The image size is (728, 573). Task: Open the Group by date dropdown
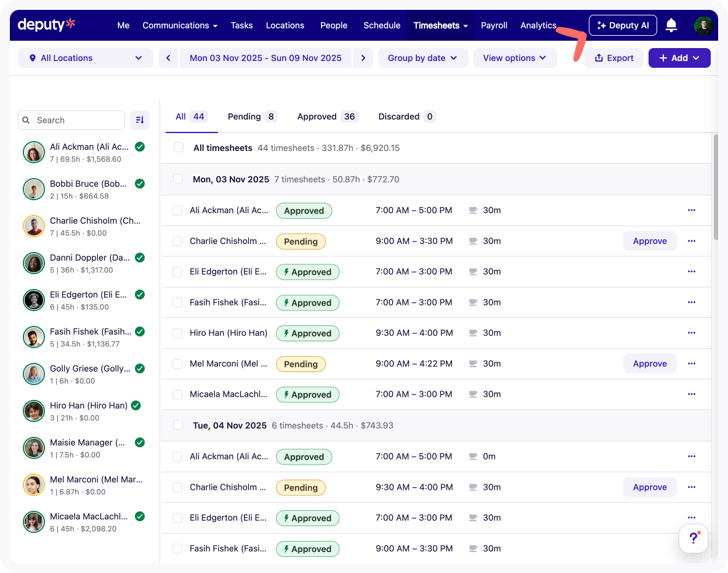point(423,58)
